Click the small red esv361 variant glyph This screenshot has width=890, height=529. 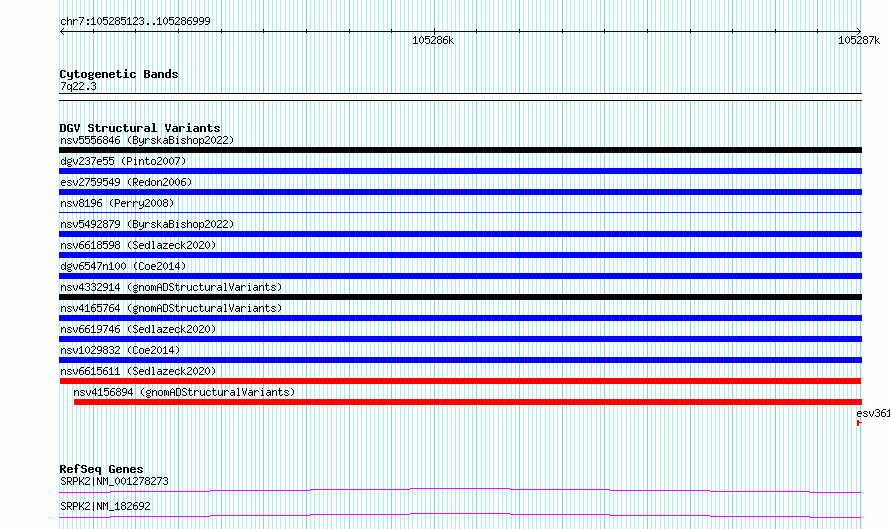[x=859, y=423]
